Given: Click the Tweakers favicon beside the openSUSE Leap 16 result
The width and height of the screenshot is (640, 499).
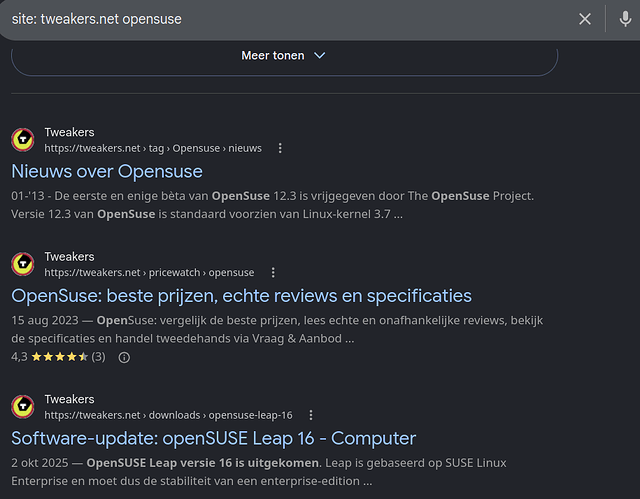Looking at the screenshot, I should 23,406.
